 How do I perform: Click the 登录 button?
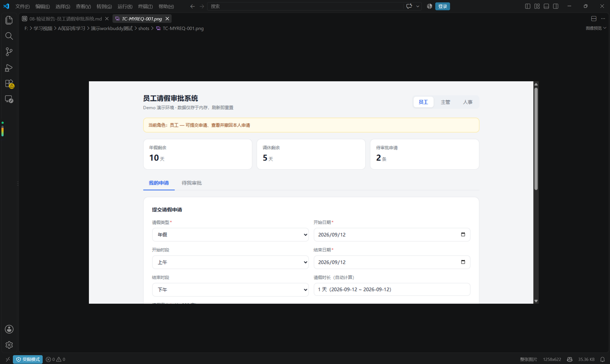pos(442,6)
